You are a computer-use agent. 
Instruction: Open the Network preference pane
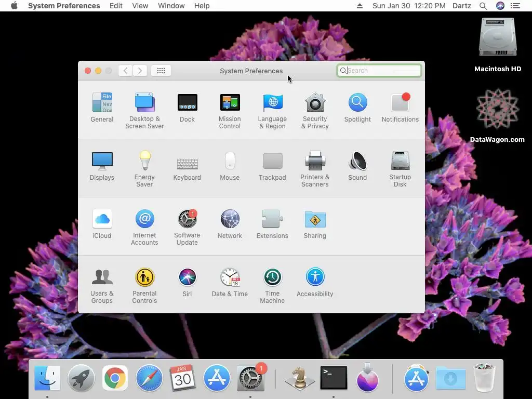(230, 224)
